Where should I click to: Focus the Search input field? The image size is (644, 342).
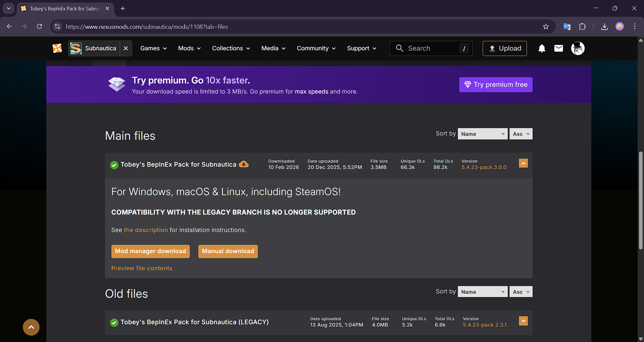pyautogui.click(x=431, y=48)
